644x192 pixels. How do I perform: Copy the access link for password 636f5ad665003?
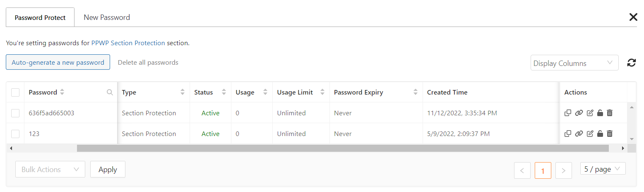pyautogui.click(x=579, y=113)
